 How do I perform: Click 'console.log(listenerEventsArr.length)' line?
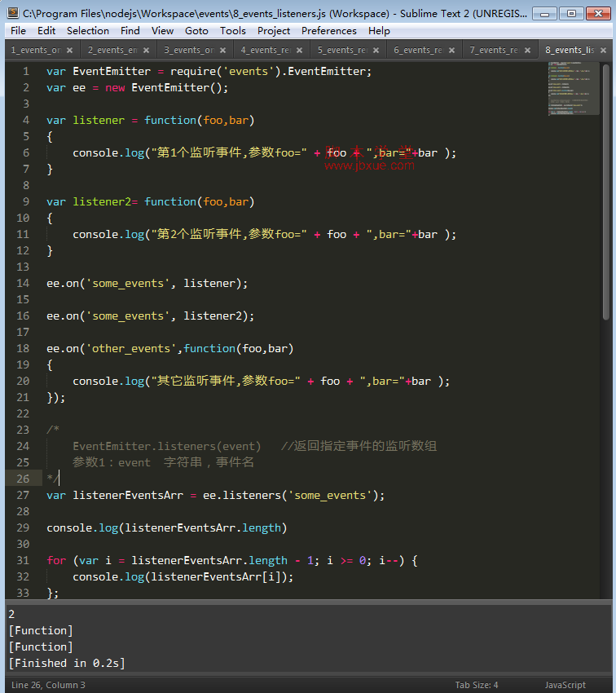pyautogui.click(x=167, y=527)
